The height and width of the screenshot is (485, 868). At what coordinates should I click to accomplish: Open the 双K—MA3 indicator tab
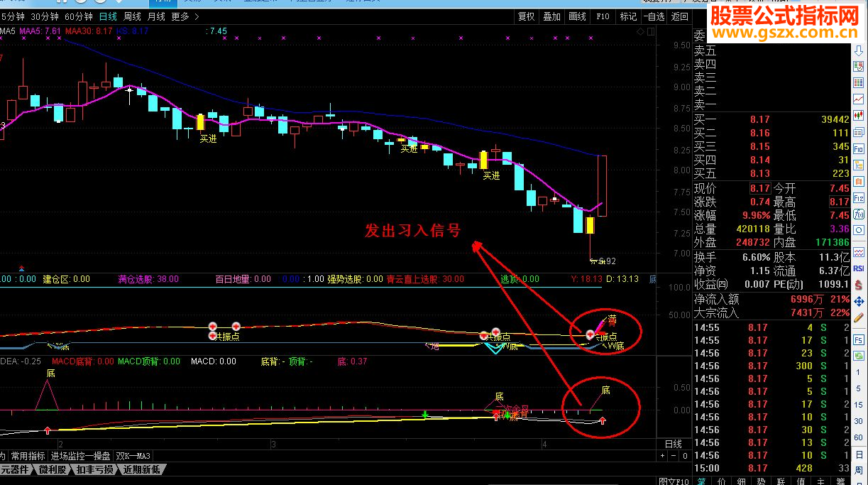(134, 456)
